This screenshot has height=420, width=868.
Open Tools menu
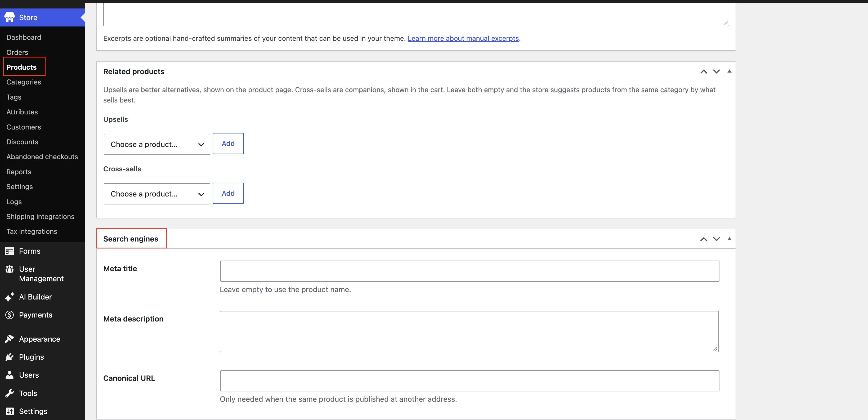(42, 393)
